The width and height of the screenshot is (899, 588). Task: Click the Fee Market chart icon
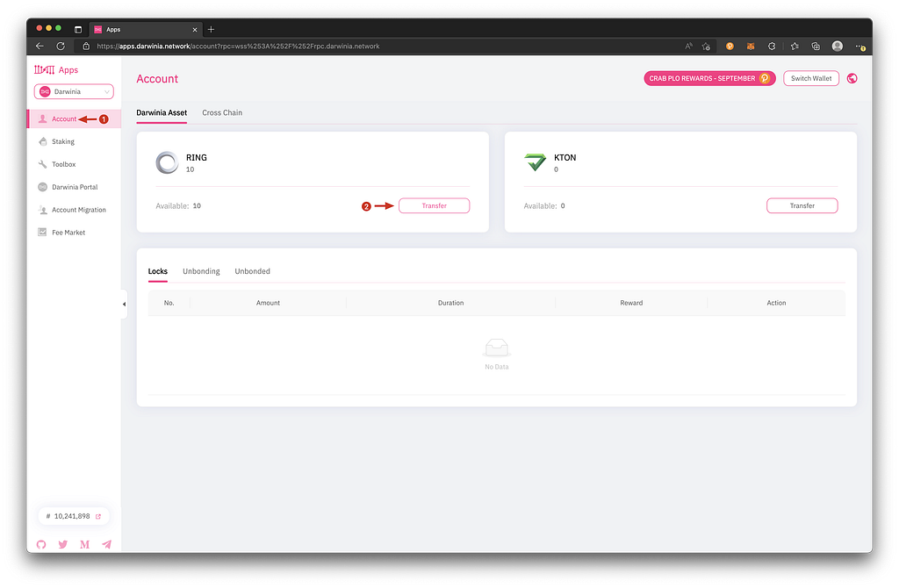42,232
